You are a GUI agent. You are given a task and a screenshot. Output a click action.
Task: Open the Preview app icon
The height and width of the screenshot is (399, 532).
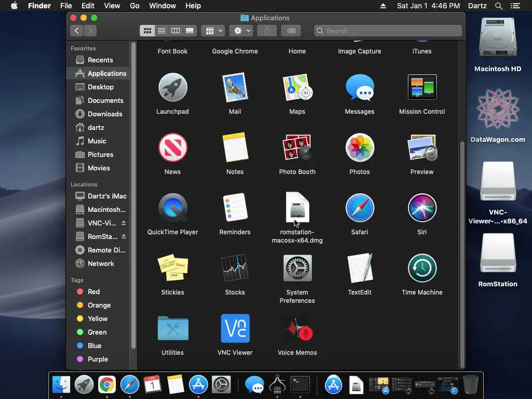point(422,148)
